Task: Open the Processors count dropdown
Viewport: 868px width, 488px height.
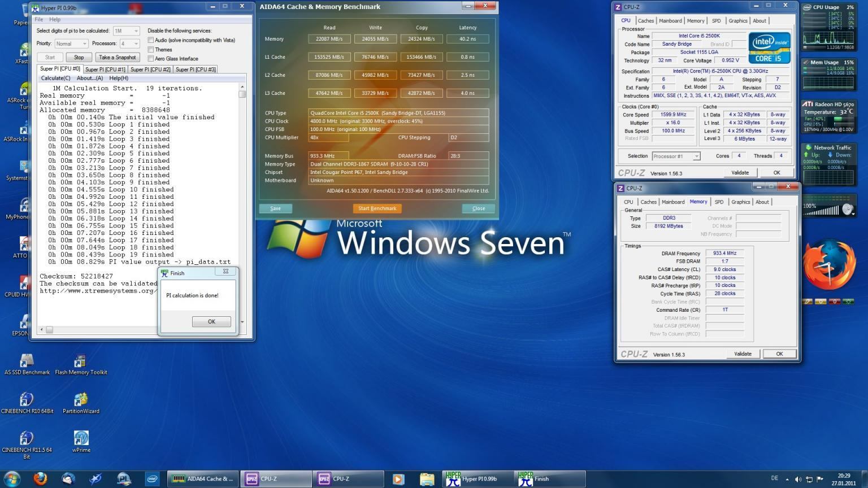Action: (129, 43)
